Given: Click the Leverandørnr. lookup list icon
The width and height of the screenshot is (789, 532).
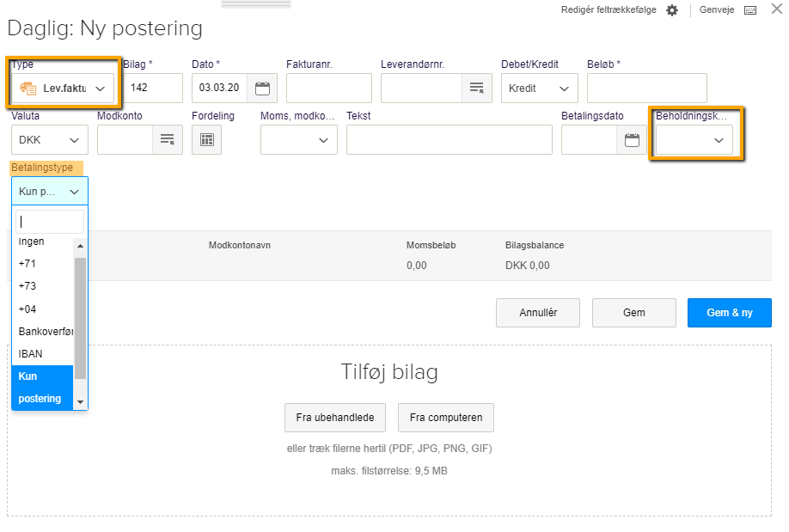Looking at the screenshot, I should pyautogui.click(x=475, y=89).
